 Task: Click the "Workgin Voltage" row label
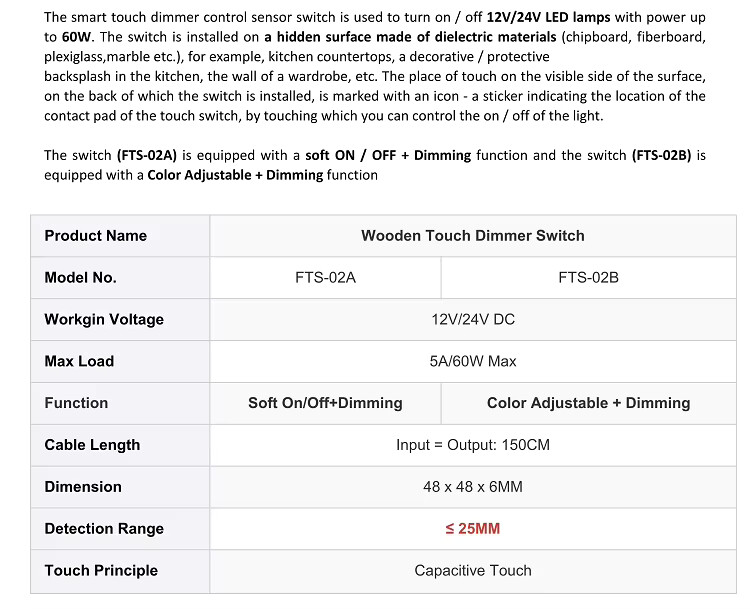coord(104,320)
